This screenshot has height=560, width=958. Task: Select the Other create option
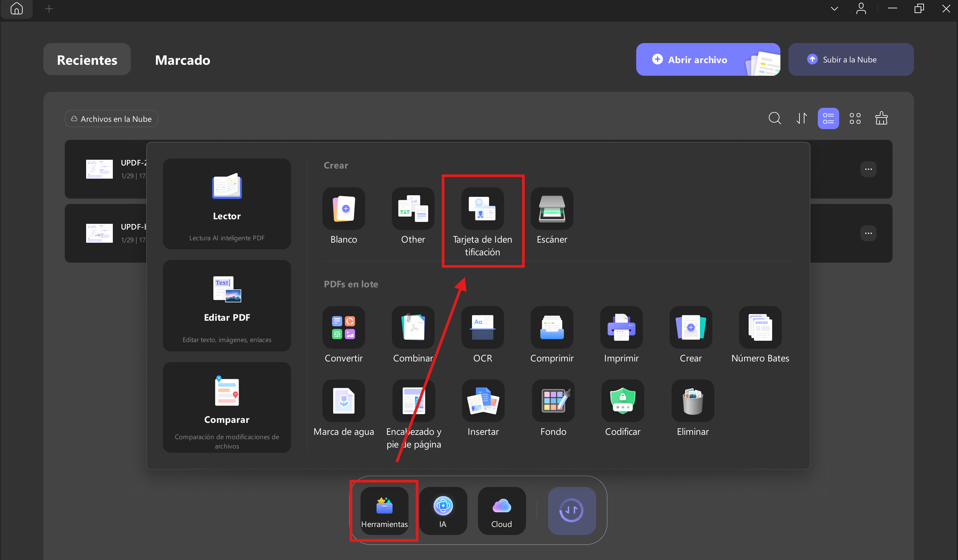coord(413,208)
